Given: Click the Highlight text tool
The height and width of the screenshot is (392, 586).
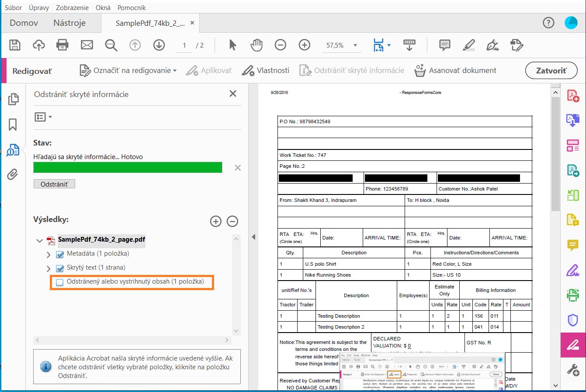Looking at the screenshot, I should tap(469, 45).
